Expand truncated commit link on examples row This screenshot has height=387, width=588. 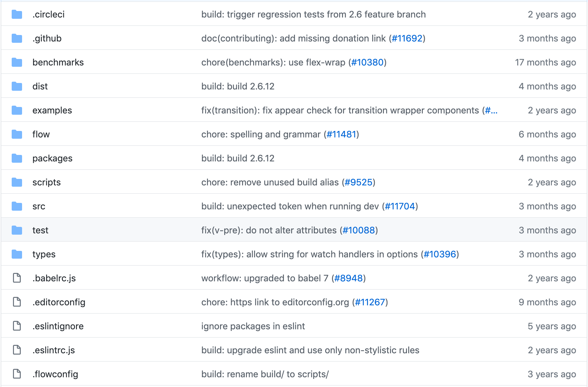(x=491, y=110)
